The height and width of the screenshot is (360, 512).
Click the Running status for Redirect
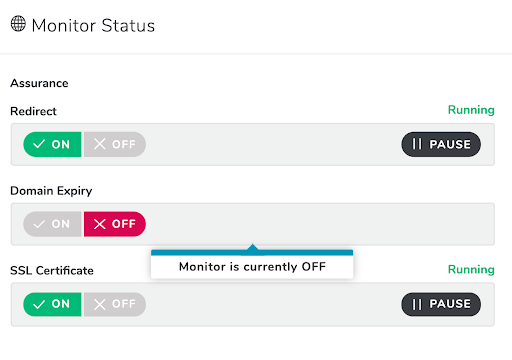tap(471, 110)
